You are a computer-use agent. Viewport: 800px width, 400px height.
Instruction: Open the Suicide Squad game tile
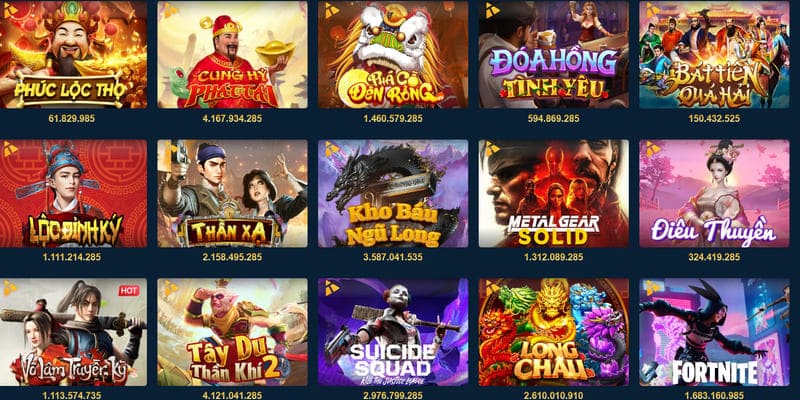393,332
